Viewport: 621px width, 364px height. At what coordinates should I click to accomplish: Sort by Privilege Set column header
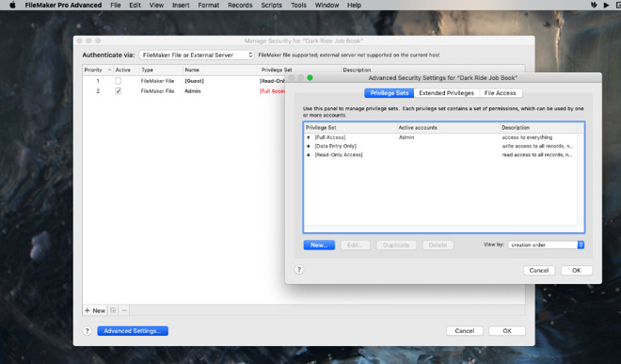coord(351,128)
